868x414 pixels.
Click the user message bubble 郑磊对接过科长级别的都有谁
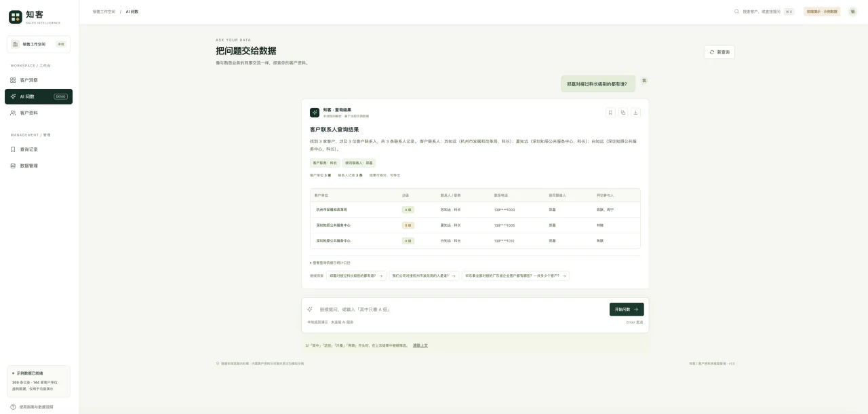click(598, 83)
